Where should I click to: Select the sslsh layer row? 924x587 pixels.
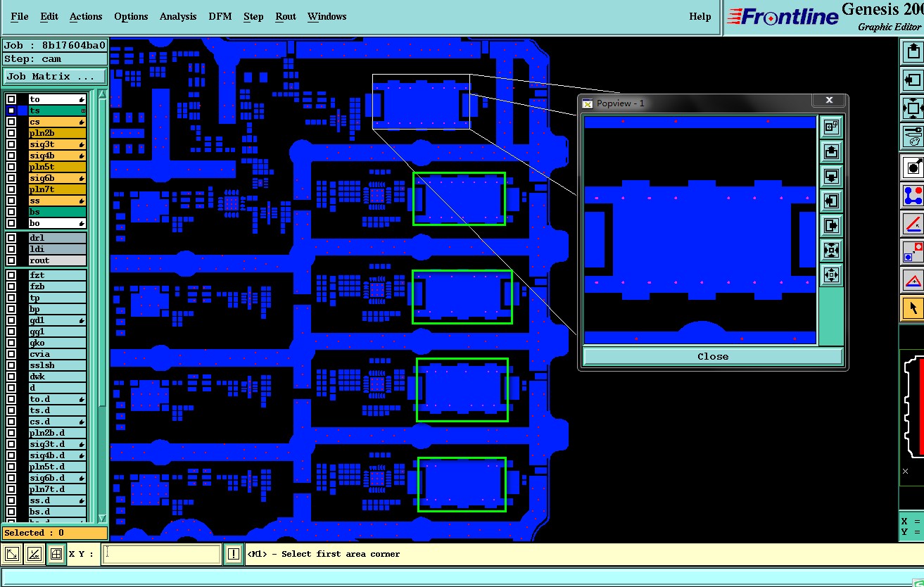tap(57, 365)
